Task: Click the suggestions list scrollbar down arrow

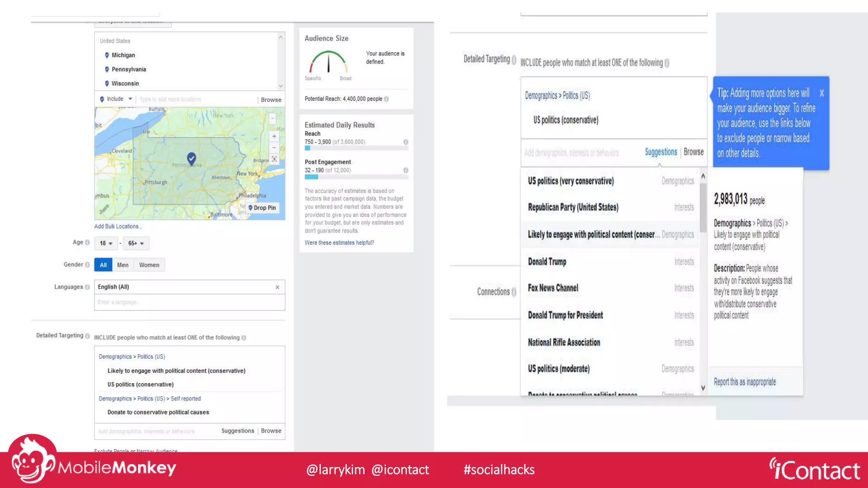Action: coord(703,388)
